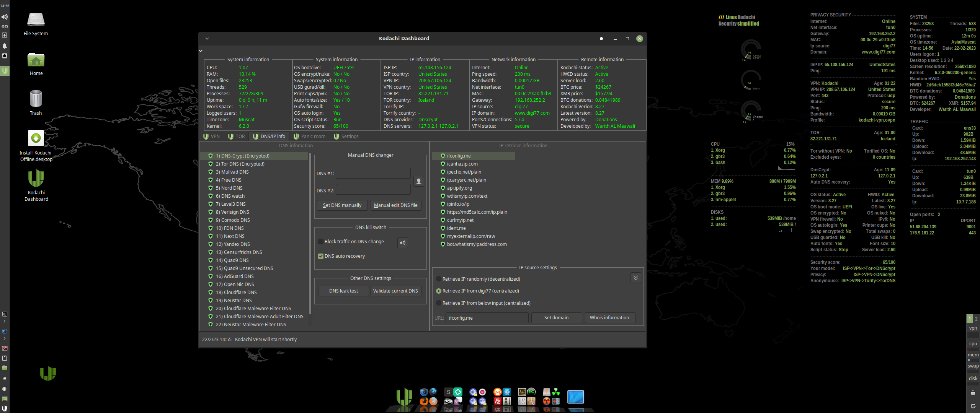
Task: Run the DNS leak test
Action: 343,291
